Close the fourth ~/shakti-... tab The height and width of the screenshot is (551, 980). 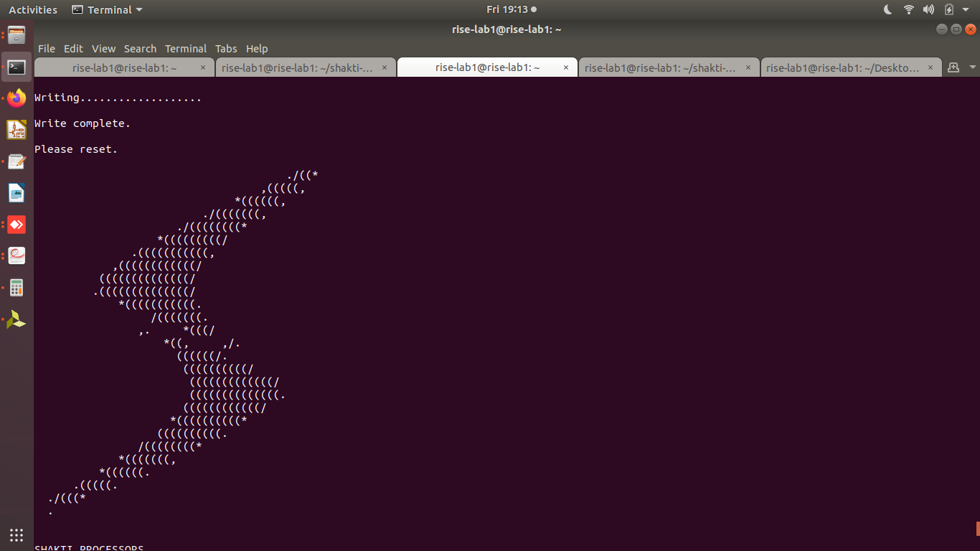click(748, 67)
